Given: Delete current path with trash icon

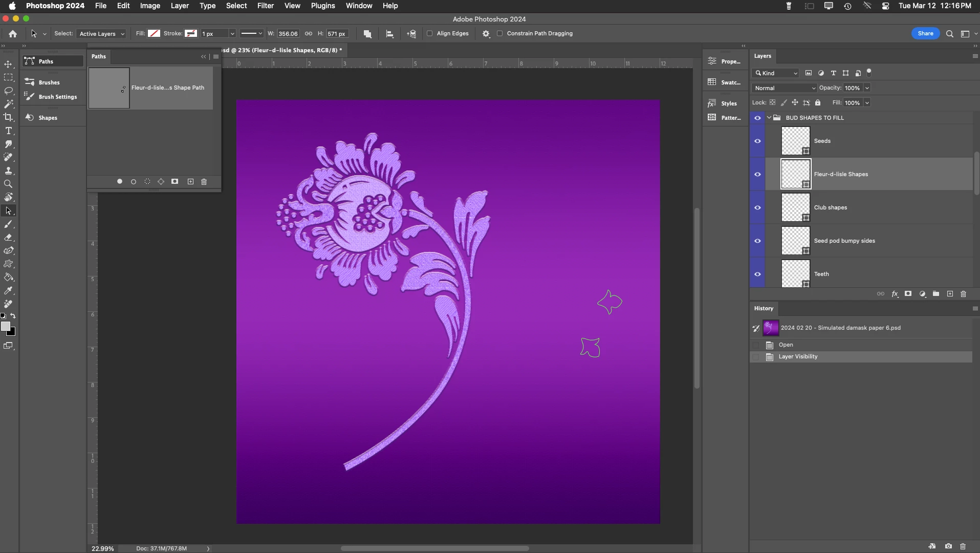Looking at the screenshot, I should (x=204, y=182).
